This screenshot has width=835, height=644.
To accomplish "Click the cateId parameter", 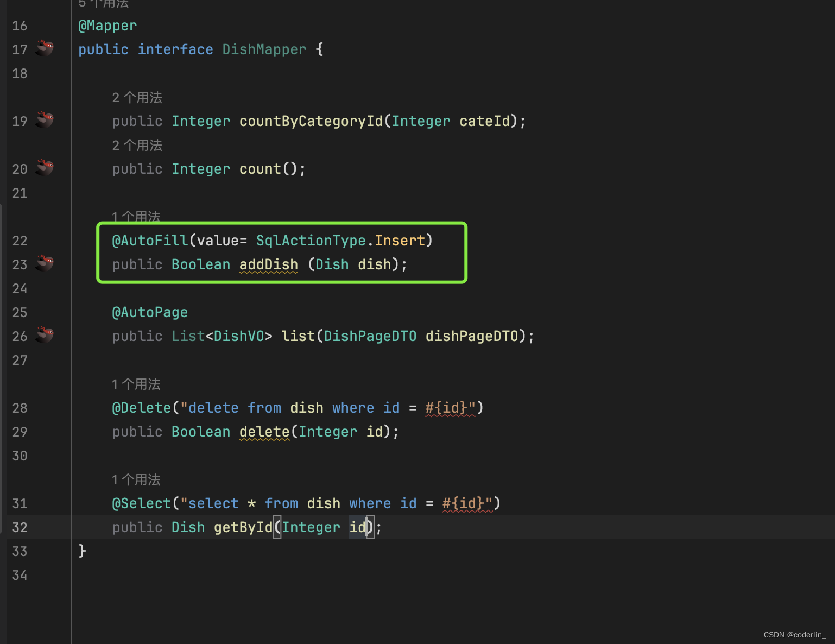I will click(485, 121).
